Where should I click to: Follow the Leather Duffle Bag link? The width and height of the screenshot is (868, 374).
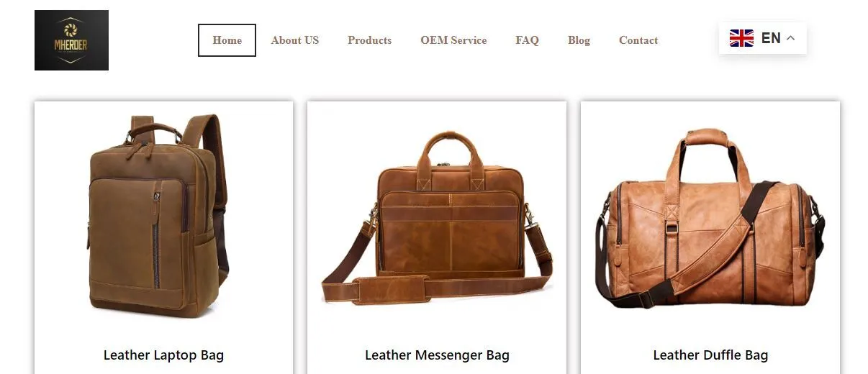click(x=710, y=355)
